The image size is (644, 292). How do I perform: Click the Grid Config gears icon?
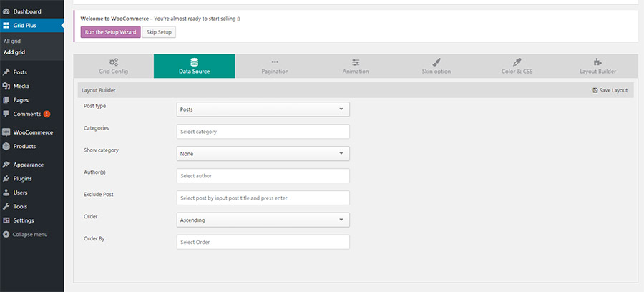(x=114, y=62)
